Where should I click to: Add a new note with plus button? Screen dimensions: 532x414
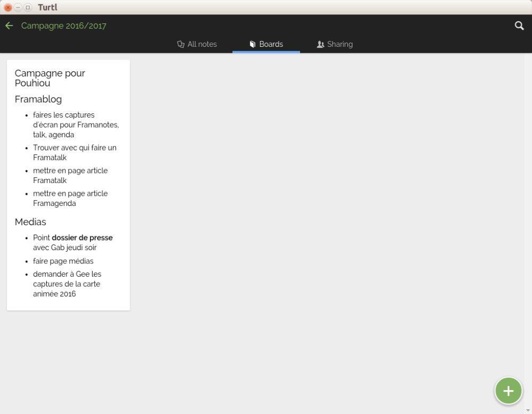508,391
